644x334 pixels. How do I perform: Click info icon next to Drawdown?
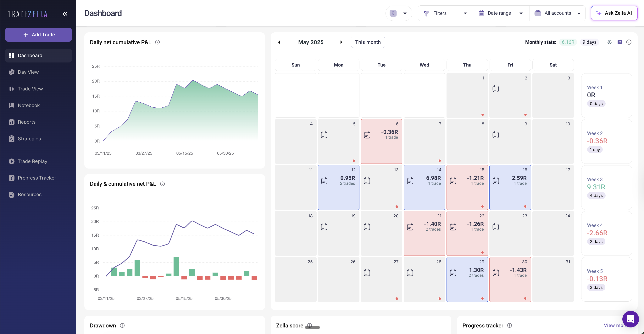[x=122, y=325]
